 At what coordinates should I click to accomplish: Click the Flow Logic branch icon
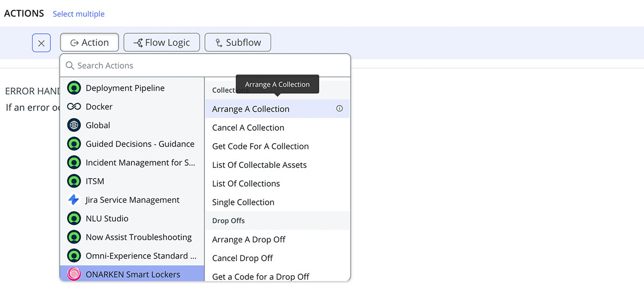click(x=138, y=43)
